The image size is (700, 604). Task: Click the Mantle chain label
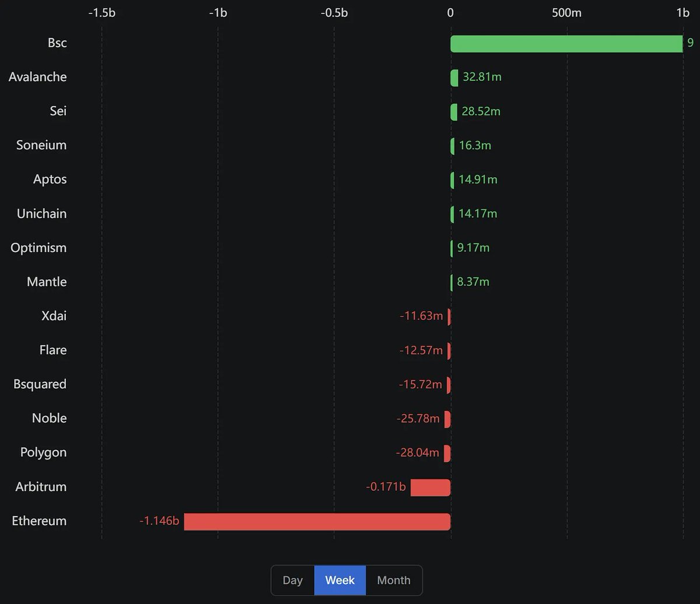47,282
